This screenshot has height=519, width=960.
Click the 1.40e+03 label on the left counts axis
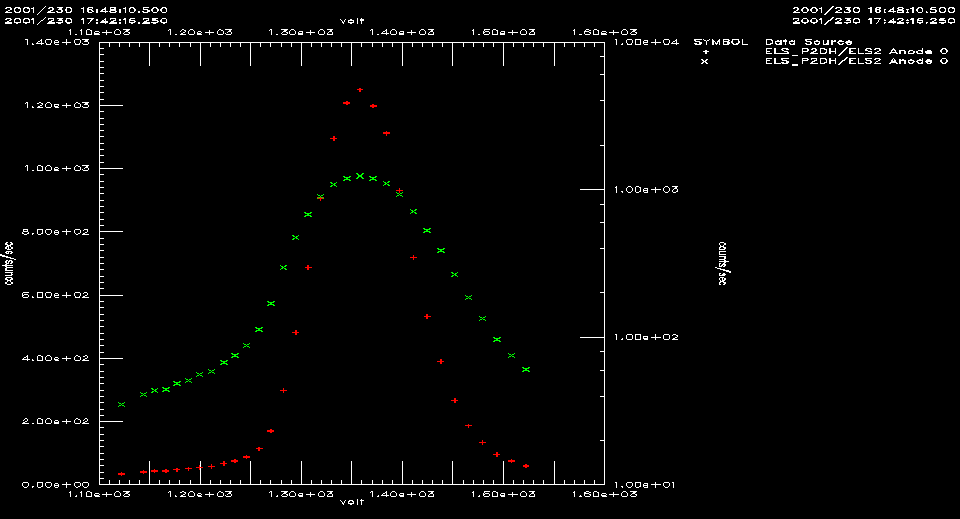tap(56, 42)
